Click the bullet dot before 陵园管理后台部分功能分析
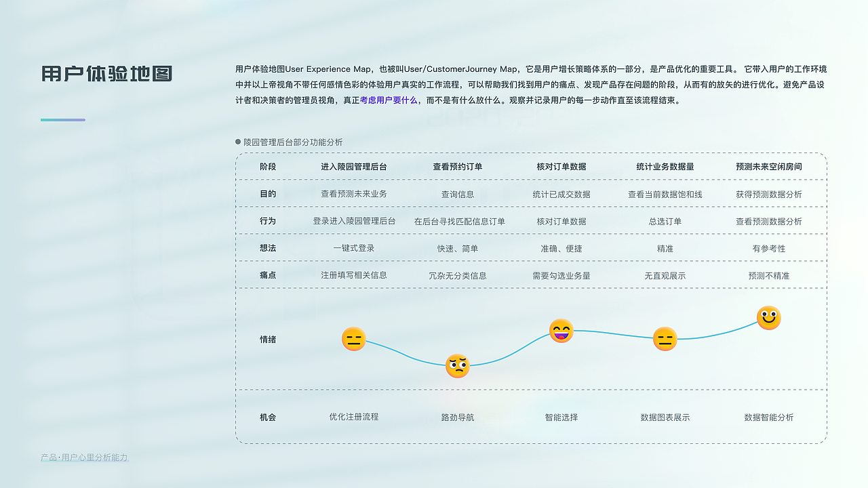The height and width of the screenshot is (488, 868). point(237,142)
